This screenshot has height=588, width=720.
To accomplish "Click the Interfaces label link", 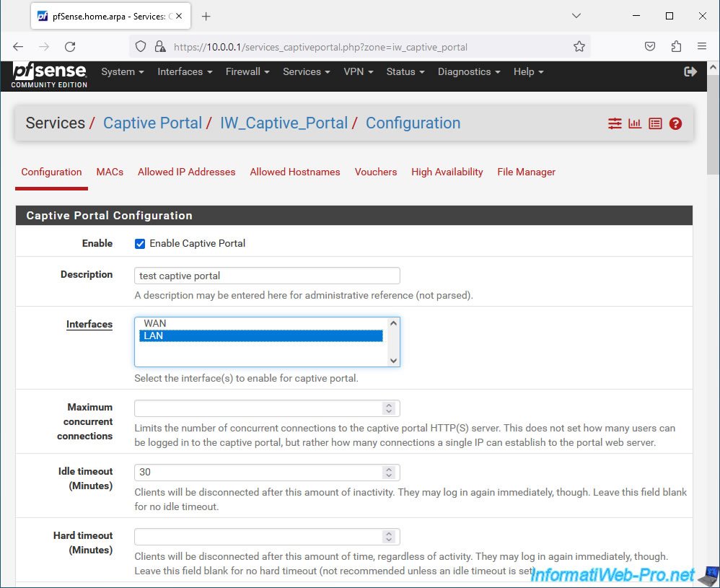I will tap(89, 325).
